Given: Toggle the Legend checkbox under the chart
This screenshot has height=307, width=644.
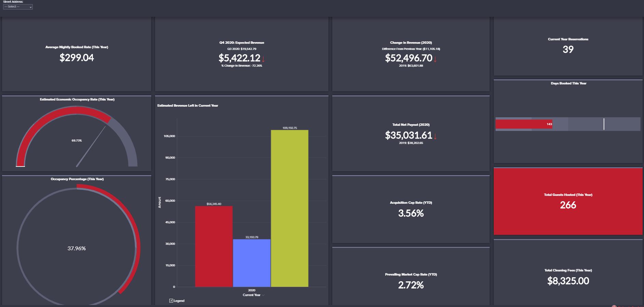Looking at the screenshot, I should (171, 301).
